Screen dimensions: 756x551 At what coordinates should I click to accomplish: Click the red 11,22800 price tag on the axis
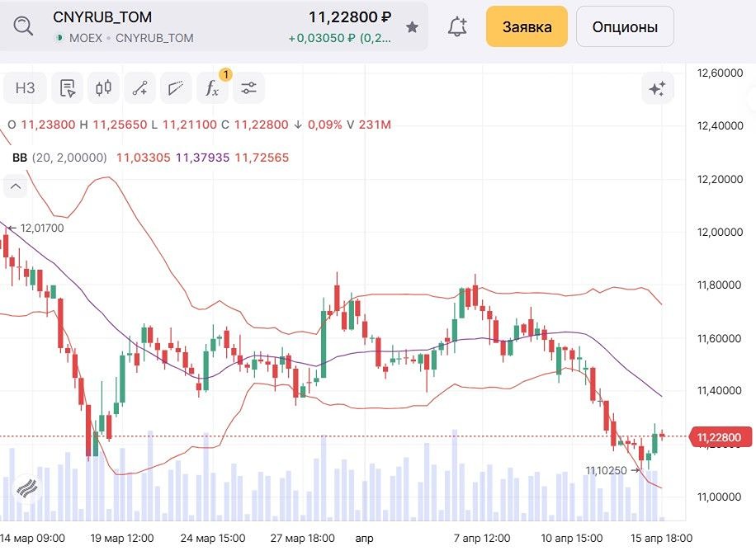(x=721, y=437)
